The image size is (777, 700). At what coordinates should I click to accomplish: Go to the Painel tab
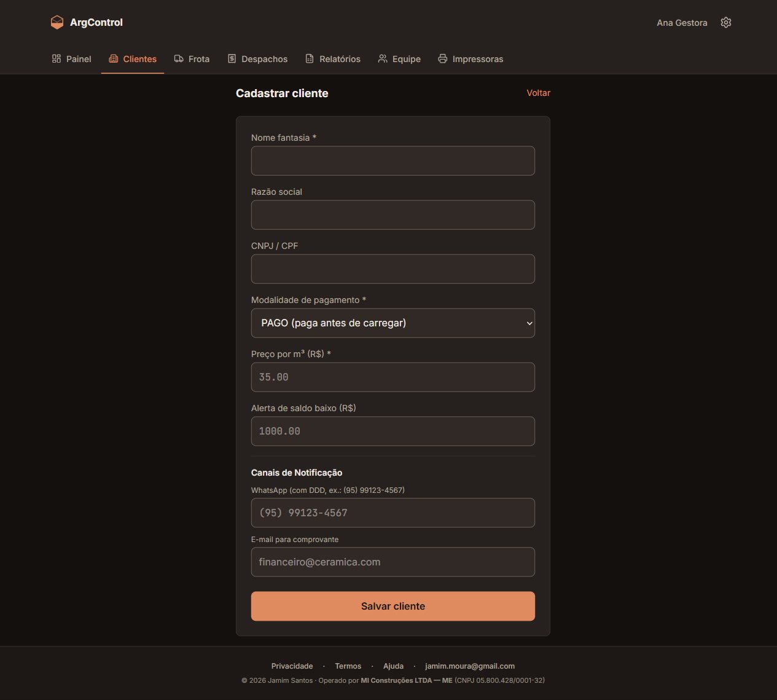72,59
